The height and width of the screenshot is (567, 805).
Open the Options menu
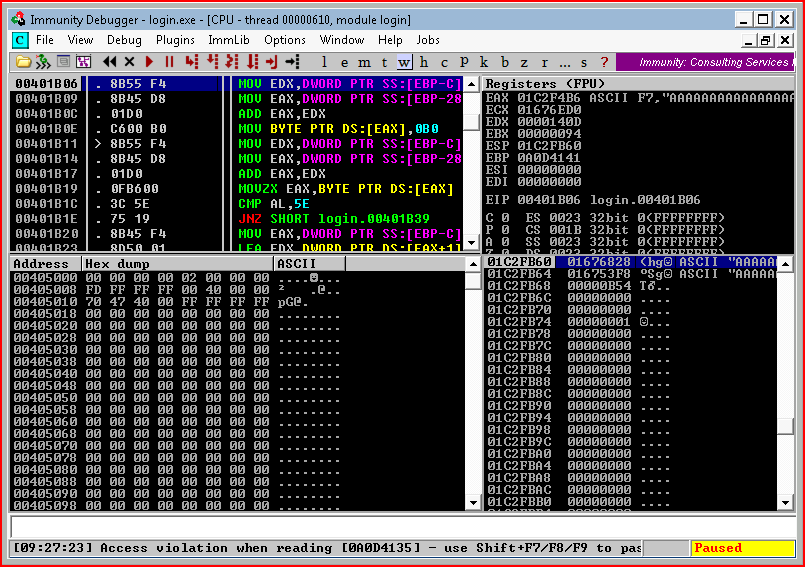[285, 40]
